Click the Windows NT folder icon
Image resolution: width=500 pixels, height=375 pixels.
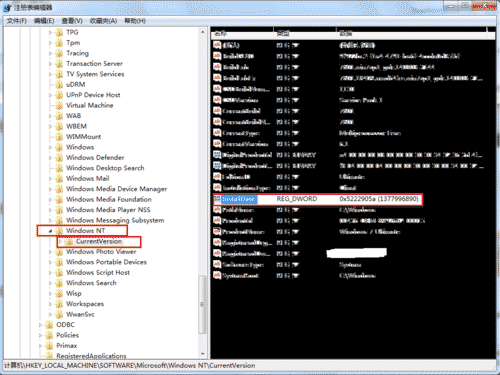[x=59, y=231]
